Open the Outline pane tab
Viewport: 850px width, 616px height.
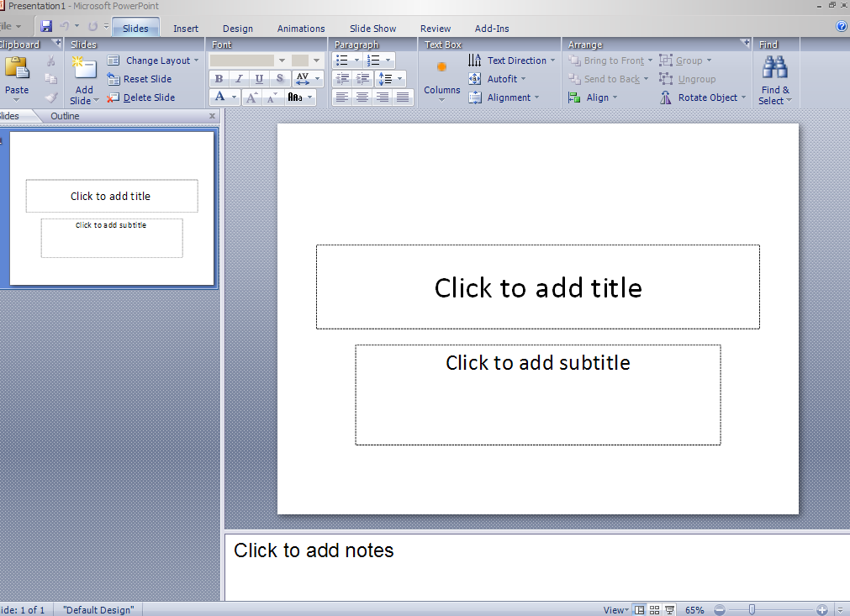(x=65, y=116)
